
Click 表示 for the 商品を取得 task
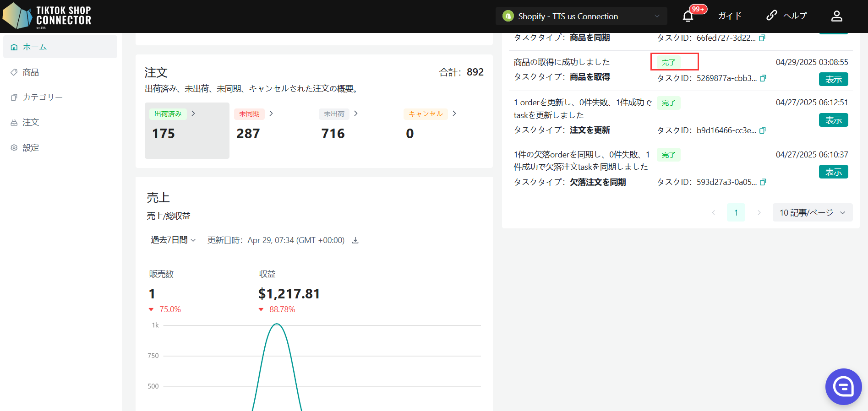pos(833,80)
